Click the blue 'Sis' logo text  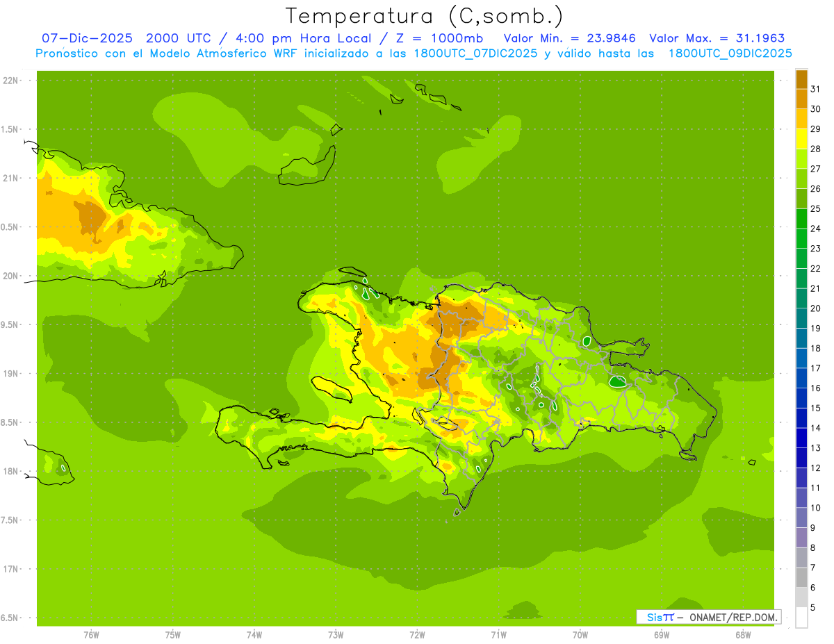click(655, 617)
